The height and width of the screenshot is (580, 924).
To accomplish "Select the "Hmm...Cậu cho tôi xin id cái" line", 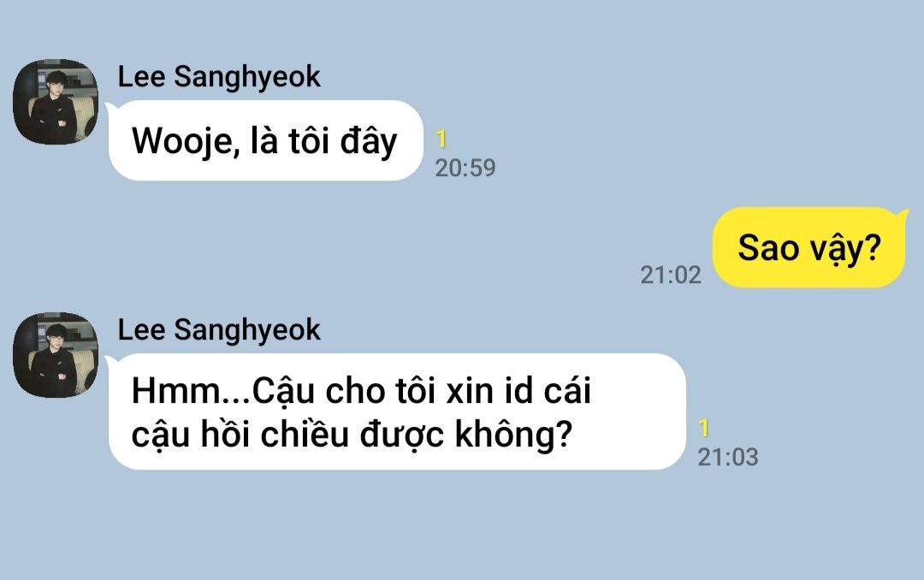I will 361,391.
